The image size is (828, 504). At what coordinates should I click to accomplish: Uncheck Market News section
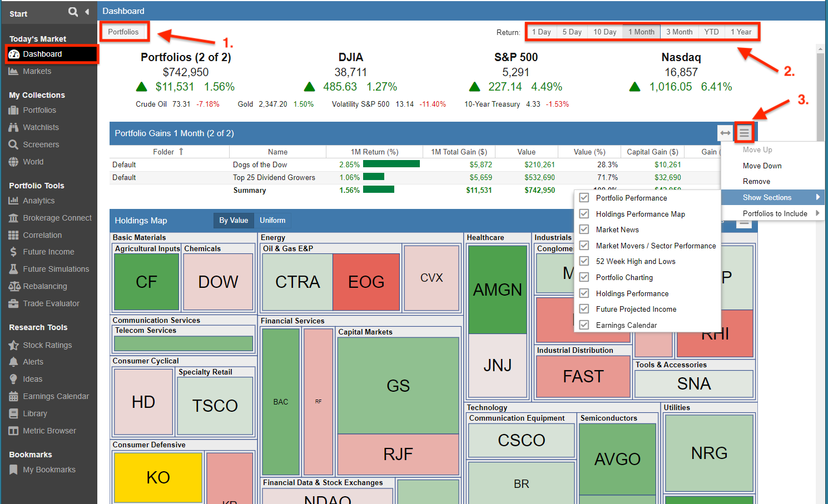[584, 229]
